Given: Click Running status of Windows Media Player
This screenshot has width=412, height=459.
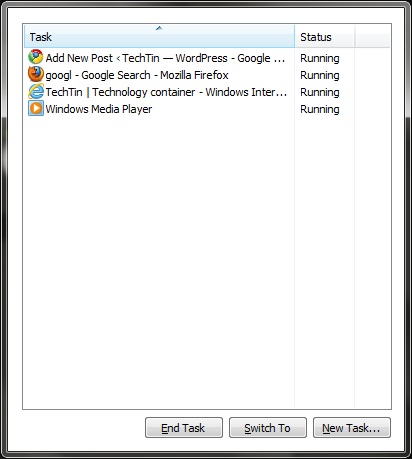Looking at the screenshot, I should [320, 109].
